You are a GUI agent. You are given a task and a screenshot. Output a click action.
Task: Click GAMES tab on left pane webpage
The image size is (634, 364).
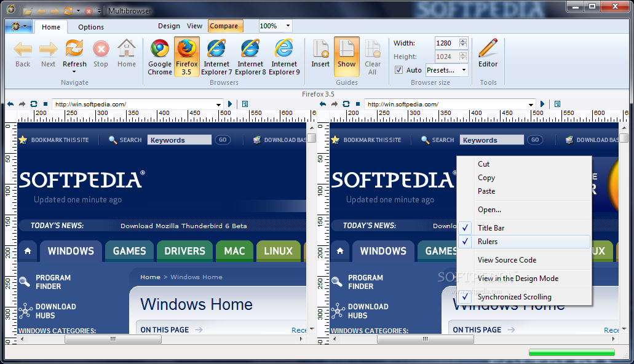click(x=129, y=251)
